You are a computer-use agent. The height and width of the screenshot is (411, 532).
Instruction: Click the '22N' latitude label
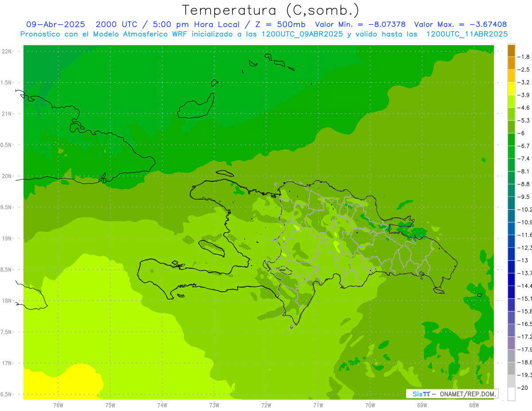[x=7, y=51]
